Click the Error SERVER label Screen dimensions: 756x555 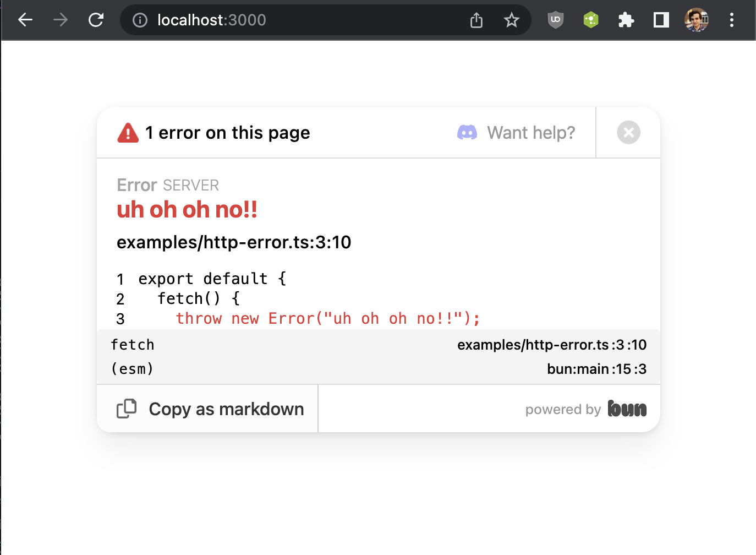coord(168,185)
